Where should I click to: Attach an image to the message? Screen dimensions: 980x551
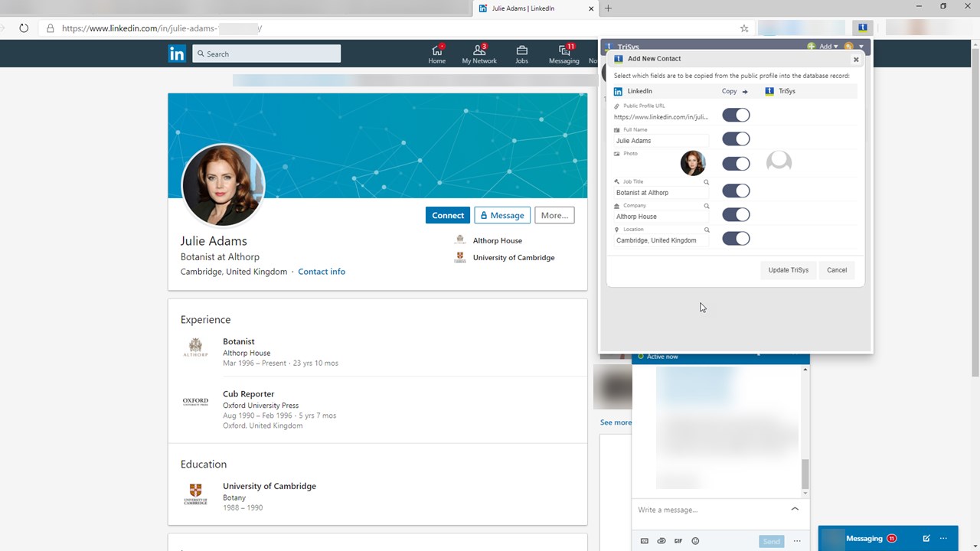point(645,541)
